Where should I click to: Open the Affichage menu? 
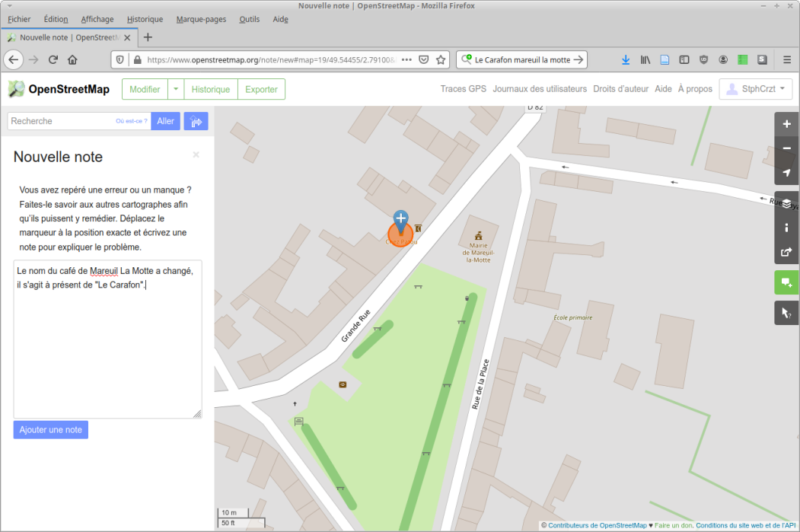click(x=97, y=19)
